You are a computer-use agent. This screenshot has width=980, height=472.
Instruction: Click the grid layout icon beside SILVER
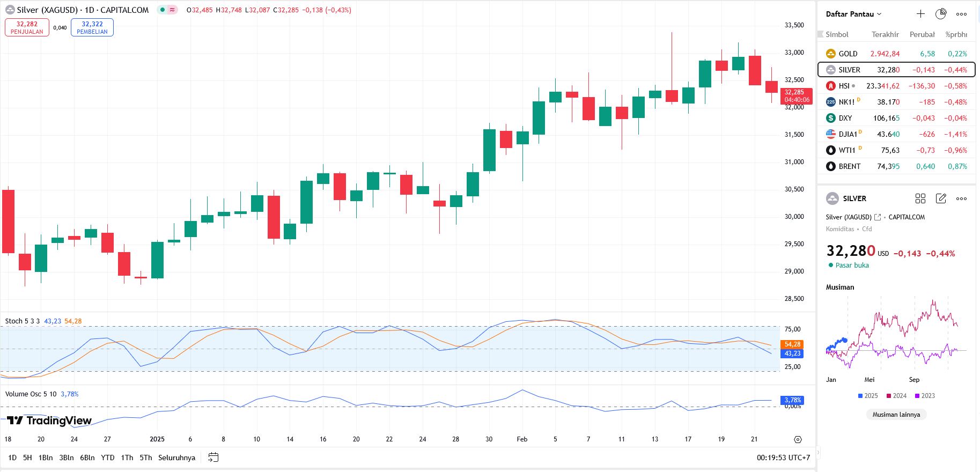[920, 198]
